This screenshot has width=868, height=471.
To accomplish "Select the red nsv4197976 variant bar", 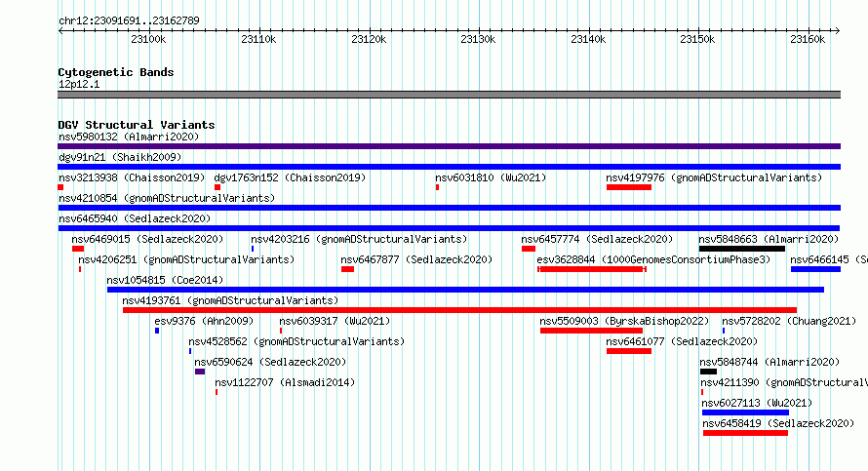I will pyautogui.click(x=629, y=187).
